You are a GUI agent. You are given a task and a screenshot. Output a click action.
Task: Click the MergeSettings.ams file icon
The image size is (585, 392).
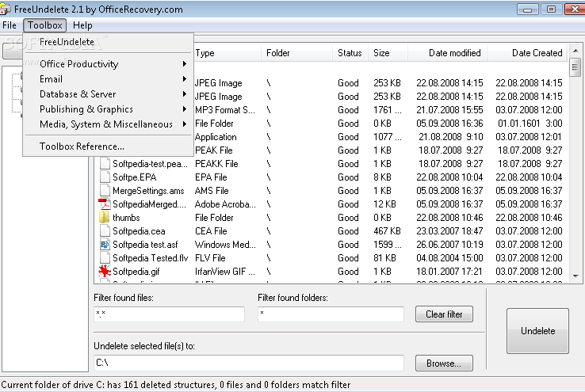point(105,191)
